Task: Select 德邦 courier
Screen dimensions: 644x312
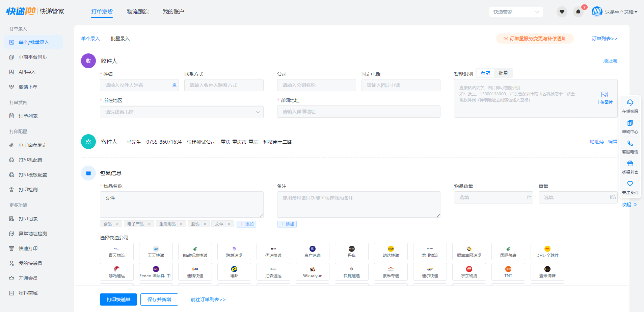Action: pyautogui.click(x=234, y=272)
